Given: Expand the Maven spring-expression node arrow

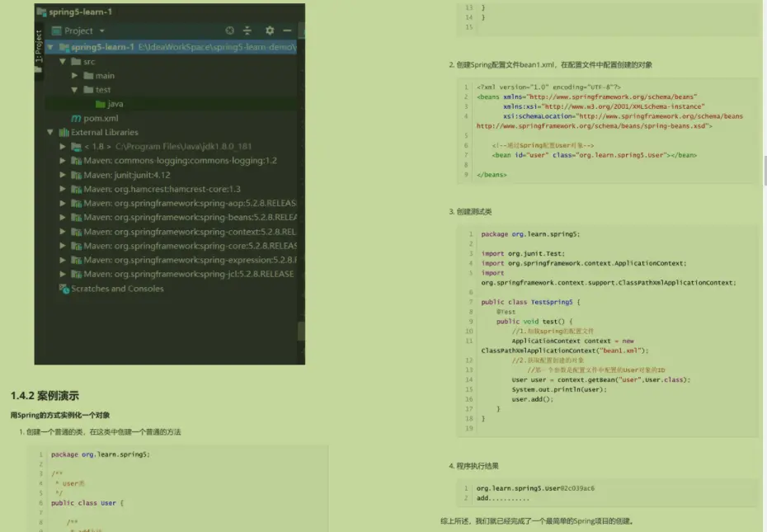Looking at the screenshot, I should [x=63, y=261].
